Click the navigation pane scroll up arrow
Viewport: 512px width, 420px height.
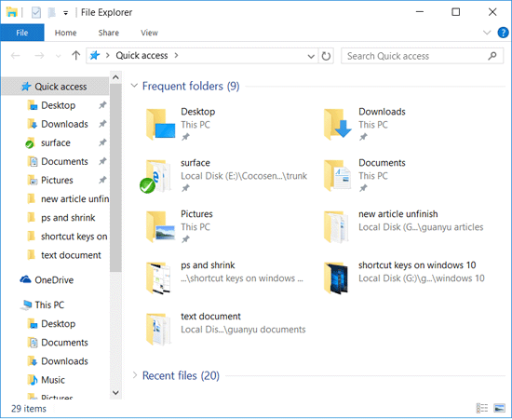pos(115,77)
